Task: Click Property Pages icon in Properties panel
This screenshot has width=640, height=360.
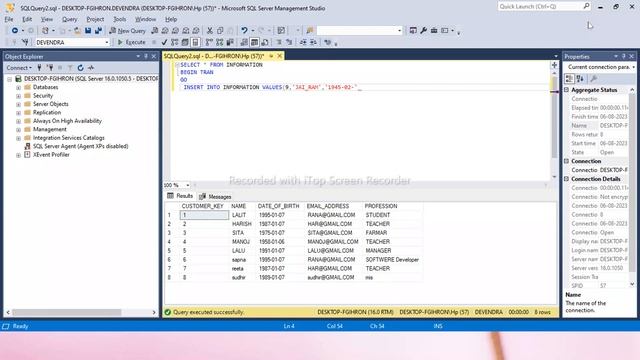Action: click(x=594, y=79)
